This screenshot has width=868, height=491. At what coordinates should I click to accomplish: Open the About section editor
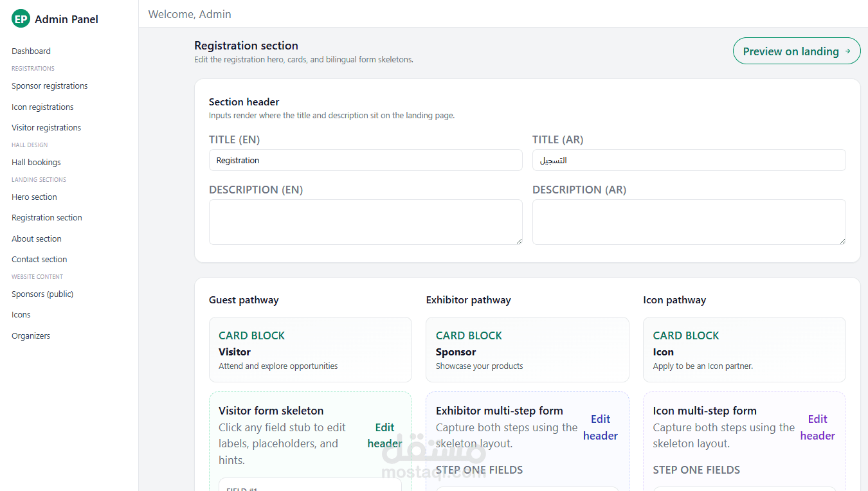coord(37,238)
